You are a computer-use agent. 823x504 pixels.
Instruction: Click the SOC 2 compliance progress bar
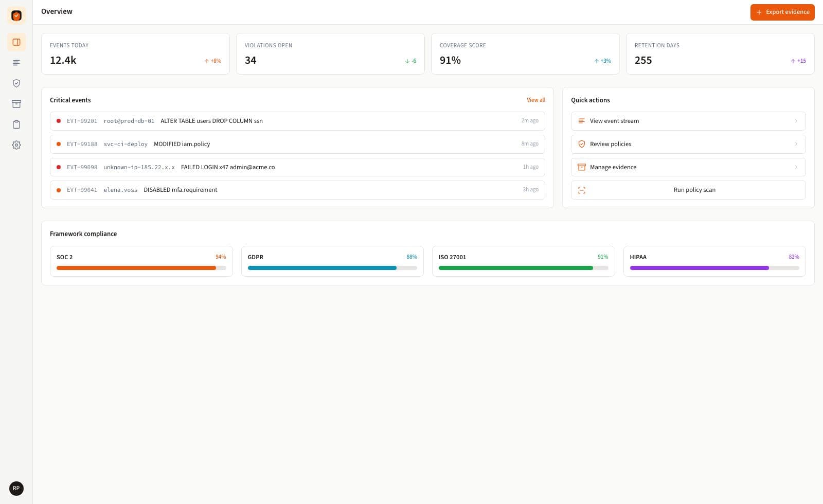[141, 268]
